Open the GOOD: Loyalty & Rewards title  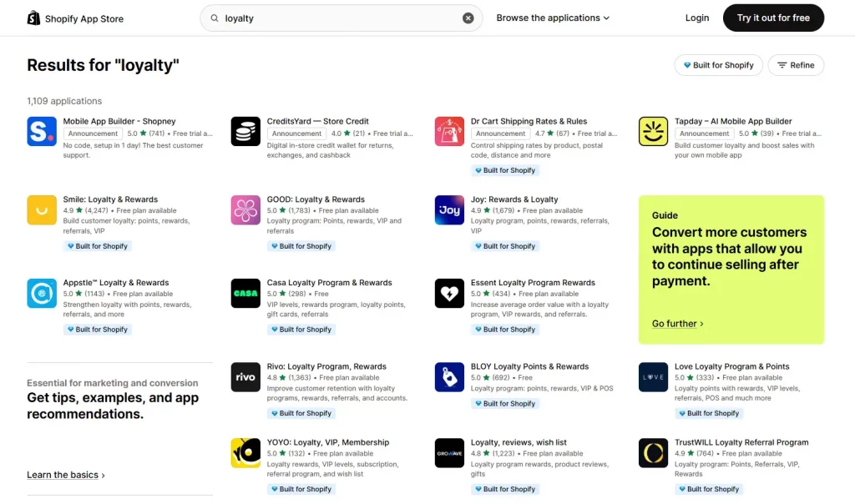[315, 199]
